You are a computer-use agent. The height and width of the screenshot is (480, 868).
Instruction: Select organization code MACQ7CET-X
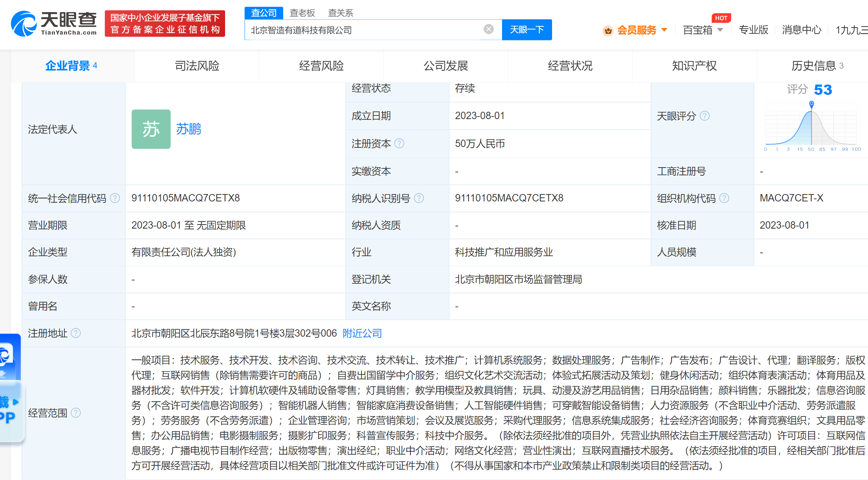click(791, 198)
